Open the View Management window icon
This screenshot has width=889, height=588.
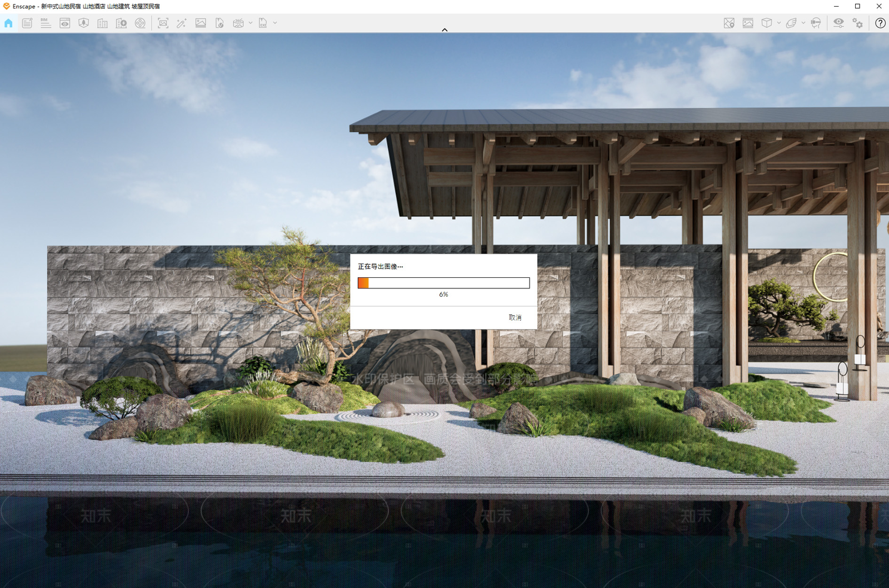click(65, 23)
